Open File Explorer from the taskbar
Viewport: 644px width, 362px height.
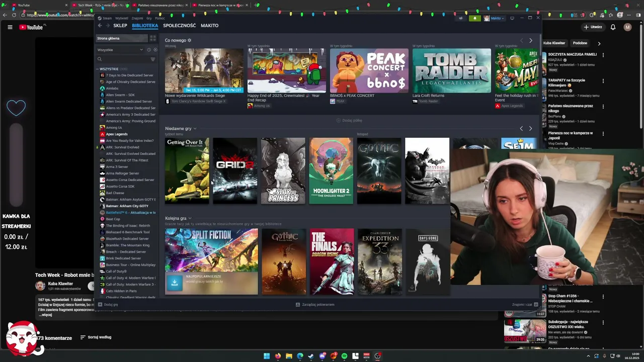pos(289,356)
